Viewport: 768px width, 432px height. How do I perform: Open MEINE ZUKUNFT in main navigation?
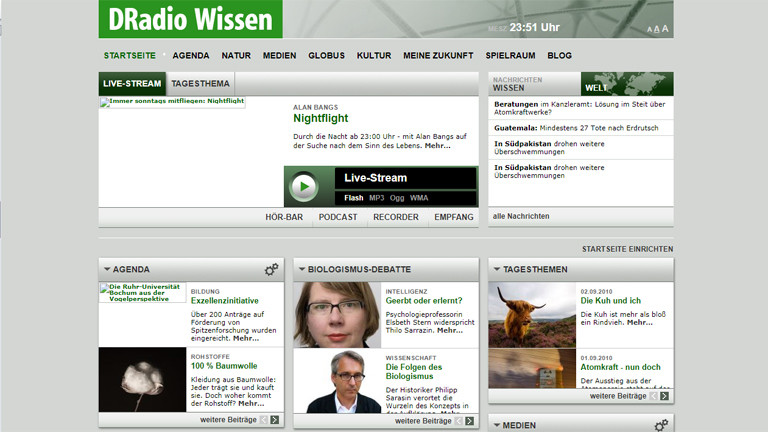coord(438,55)
